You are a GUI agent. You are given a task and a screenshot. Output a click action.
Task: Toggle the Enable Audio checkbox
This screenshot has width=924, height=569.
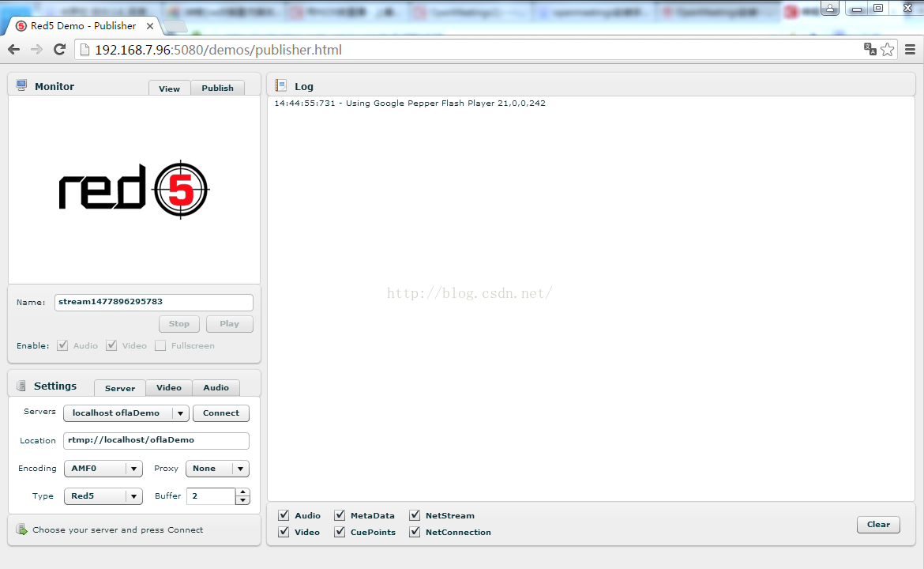[62, 345]
